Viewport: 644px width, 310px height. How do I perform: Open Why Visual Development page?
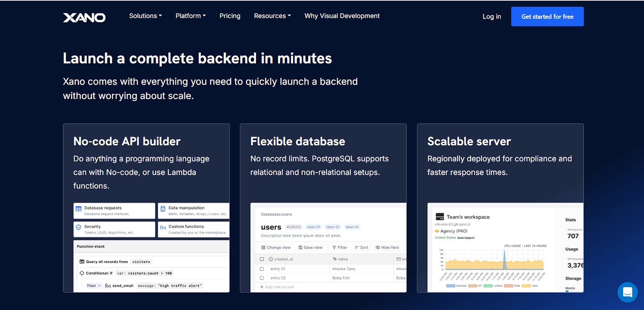point(342,16)
